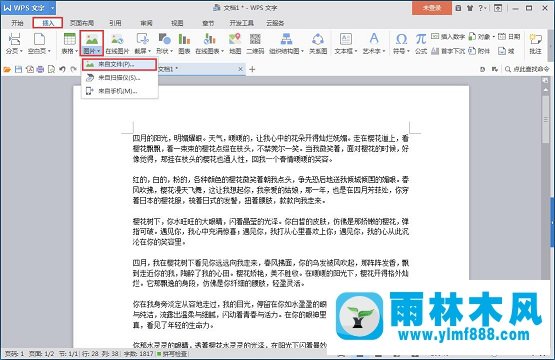This screenshot has height=360, width=555.
Task: Choose 来自文件(P) from the menu
Action: point(119,64)
